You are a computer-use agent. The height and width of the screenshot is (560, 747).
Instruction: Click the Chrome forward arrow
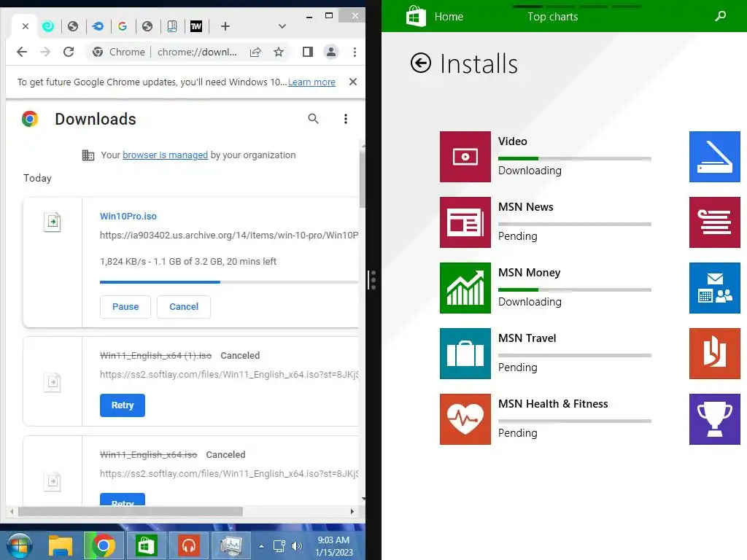pyautogui.click(x=45, y=52)
